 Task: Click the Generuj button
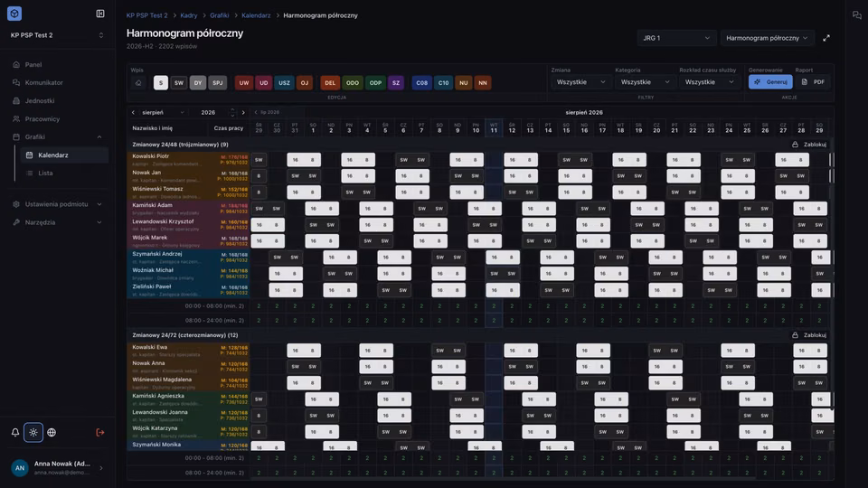[770, 82]
